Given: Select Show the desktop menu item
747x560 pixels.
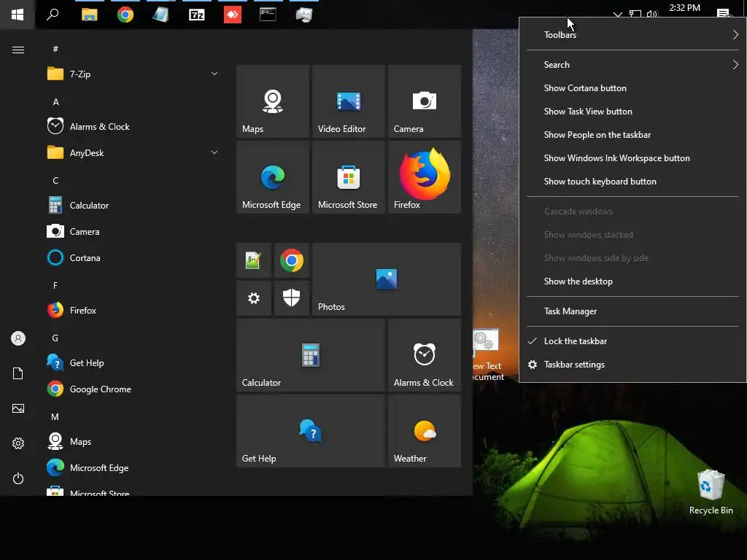Looking at the screenshot, I should pyautogui.click(x=632, y=281).
